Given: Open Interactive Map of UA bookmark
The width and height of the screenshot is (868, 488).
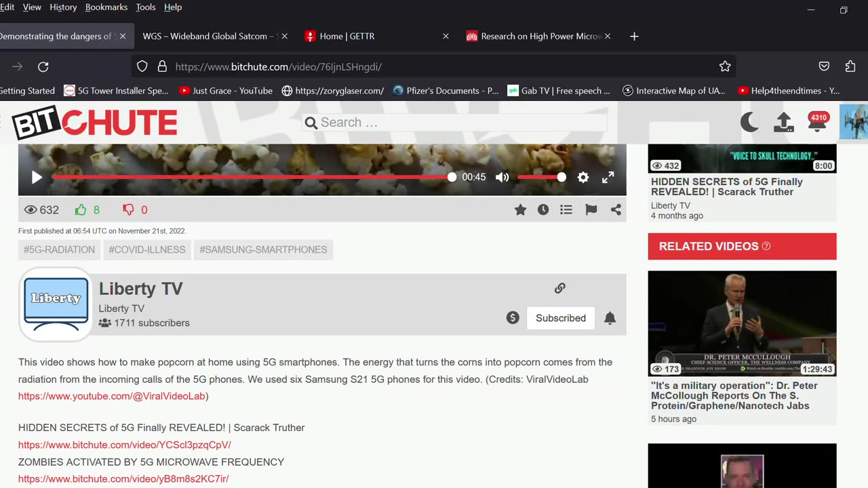Looking at the screenshot, I should [674, 91].
